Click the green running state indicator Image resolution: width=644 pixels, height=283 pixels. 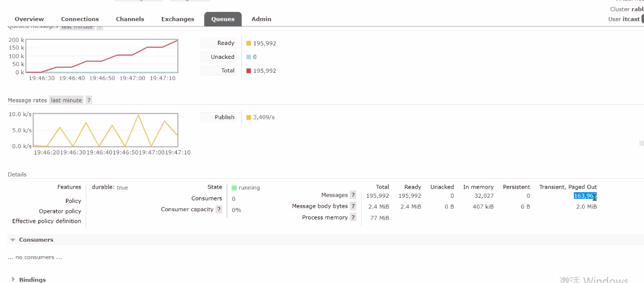pyautogui.click(x=234, y=188)
